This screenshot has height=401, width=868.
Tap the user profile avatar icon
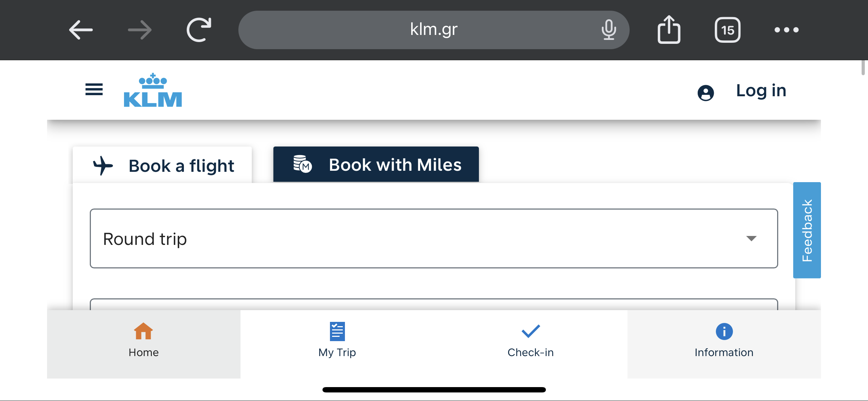[706, 93]
